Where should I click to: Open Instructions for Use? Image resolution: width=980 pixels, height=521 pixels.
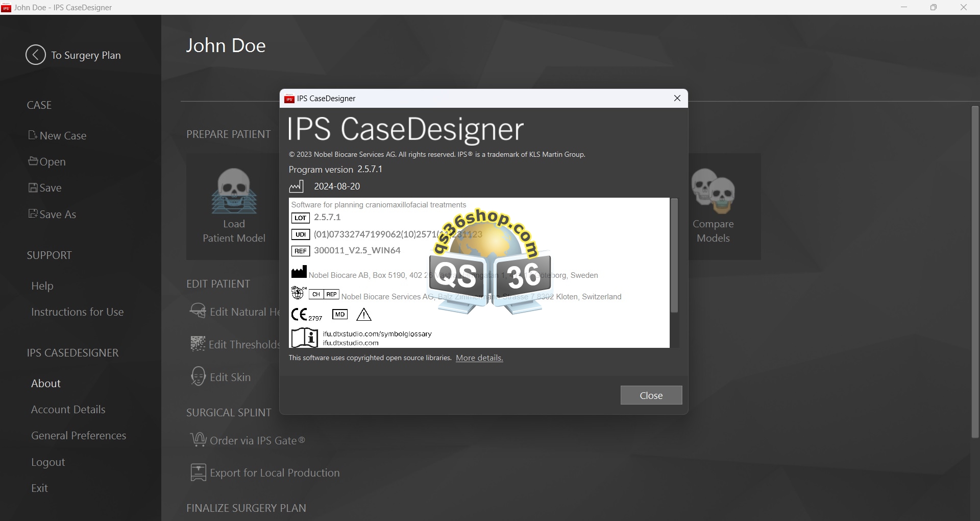click(77, 312)
